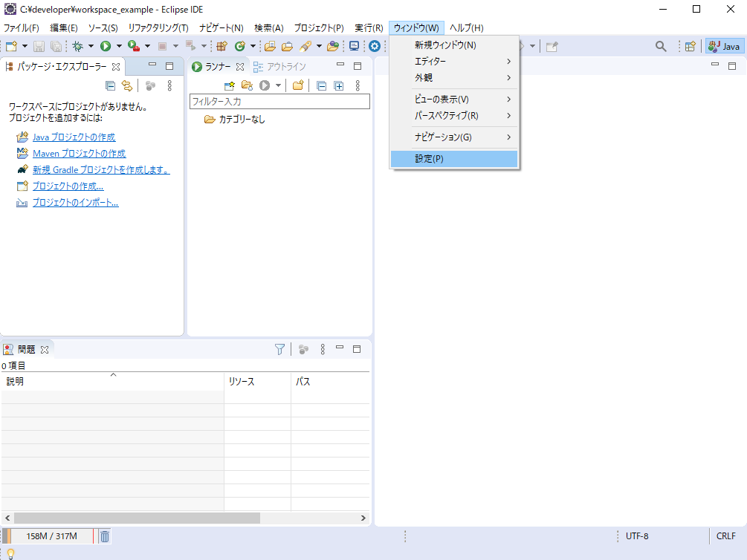Click the Search flashlight toolbar icon
This screenshot has height=560, width=747.
(305, 46)
